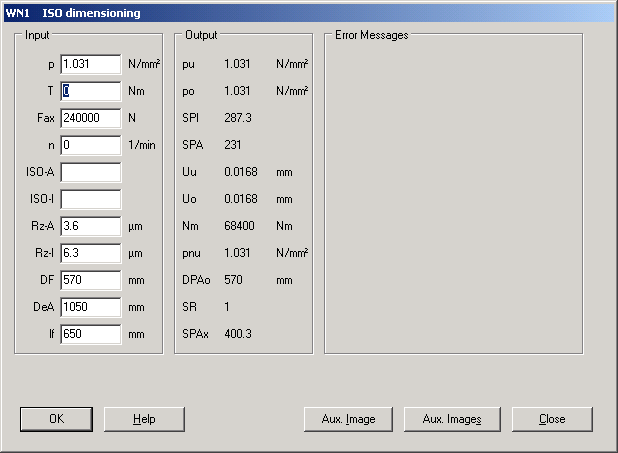The image size is (618, 453).
Task: Click the SPAx output value 400.3
Action: 238,334
